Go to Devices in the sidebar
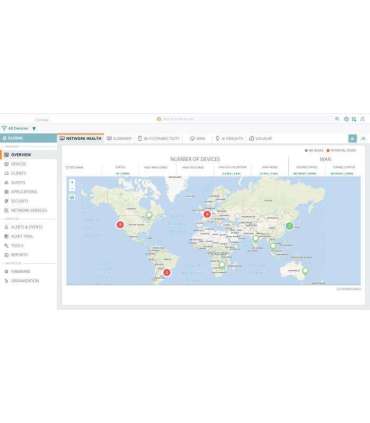The height and width of the screenshot is (423, 370). point(18,164)
